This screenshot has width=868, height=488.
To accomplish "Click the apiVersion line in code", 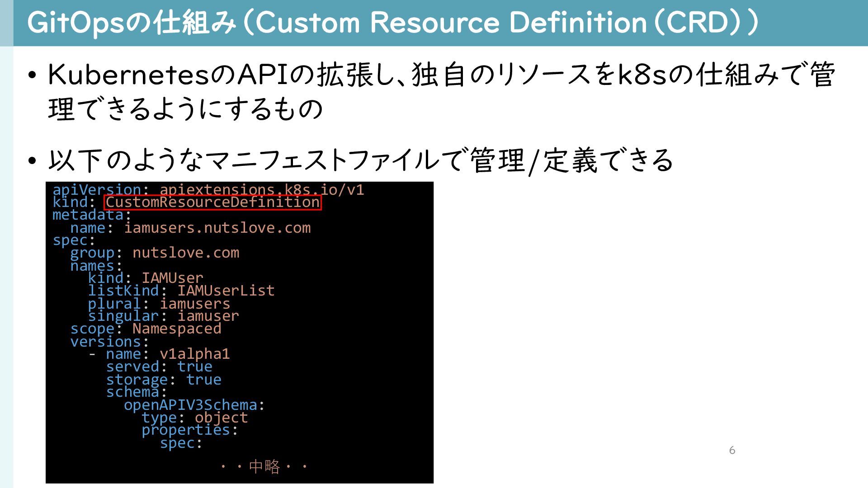I will tap(208, 189).
